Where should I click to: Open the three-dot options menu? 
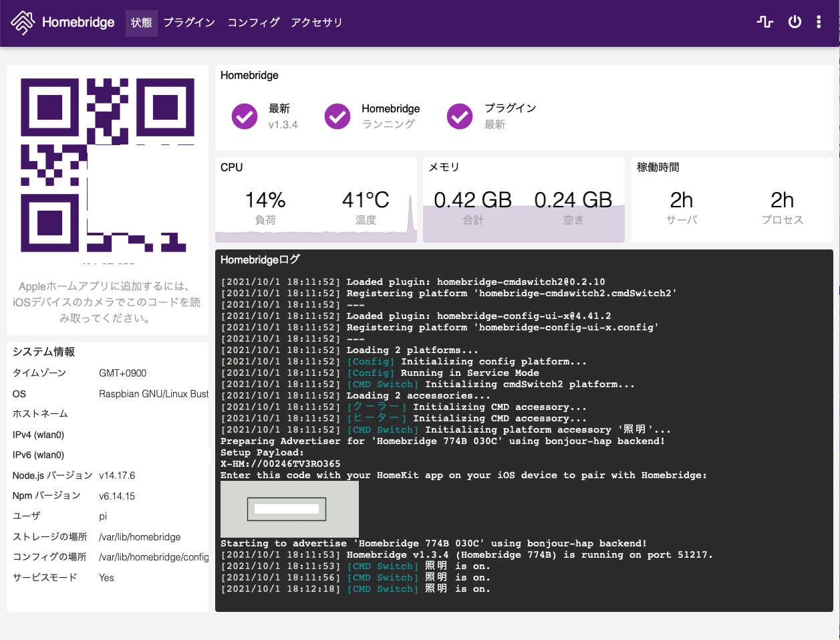coord(819,22)
